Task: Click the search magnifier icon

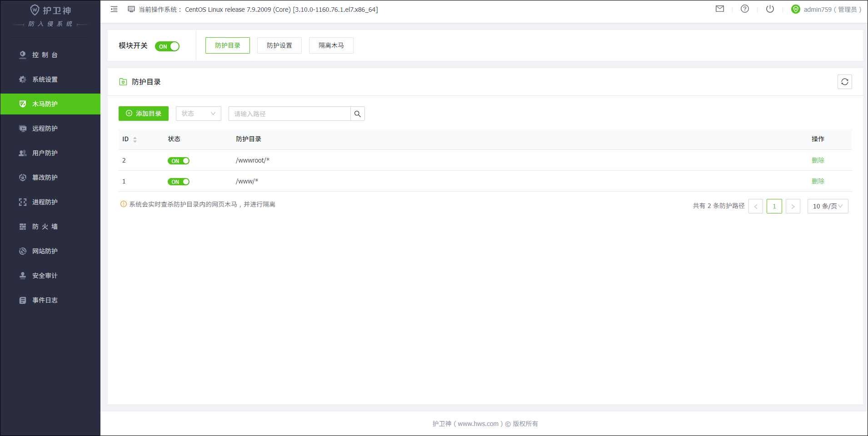Action: click(x=358, y=114)
